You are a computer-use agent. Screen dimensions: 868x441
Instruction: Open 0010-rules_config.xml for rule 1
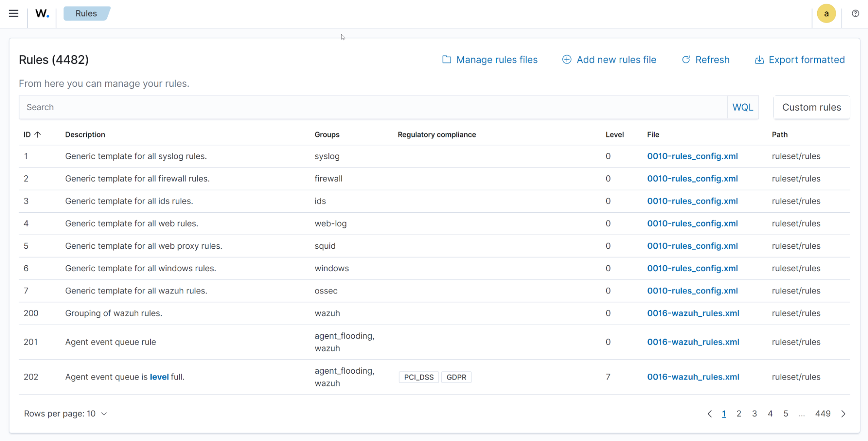click(693, 156)
